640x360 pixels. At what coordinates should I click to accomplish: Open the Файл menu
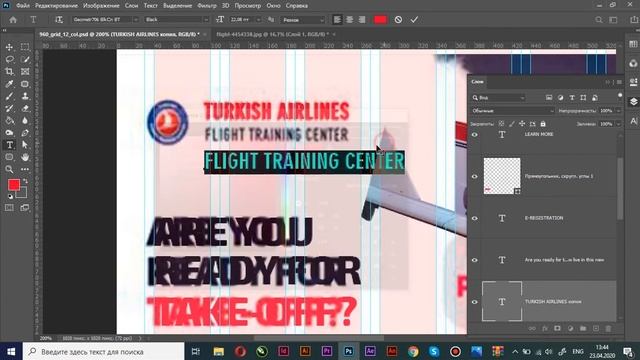pyautogui.click(x=23, y=6)
